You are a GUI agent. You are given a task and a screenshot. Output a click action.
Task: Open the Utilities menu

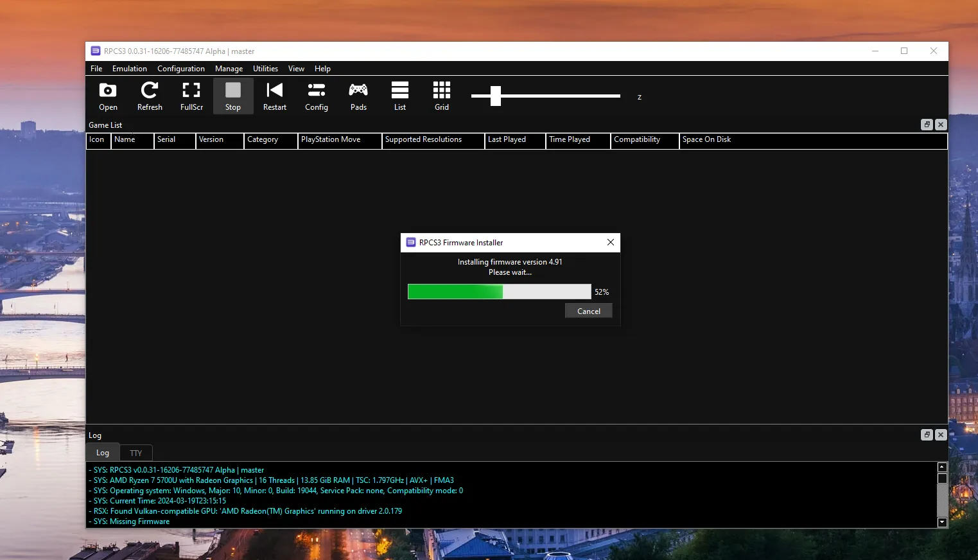click(x=265, y=69)
